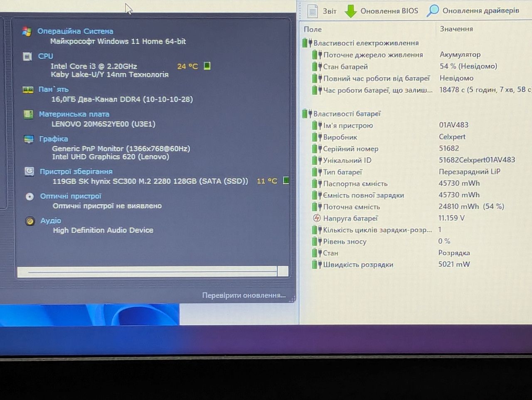Open the Пам'ять section link
The image size is (532, 400).
tap(54, 89)
